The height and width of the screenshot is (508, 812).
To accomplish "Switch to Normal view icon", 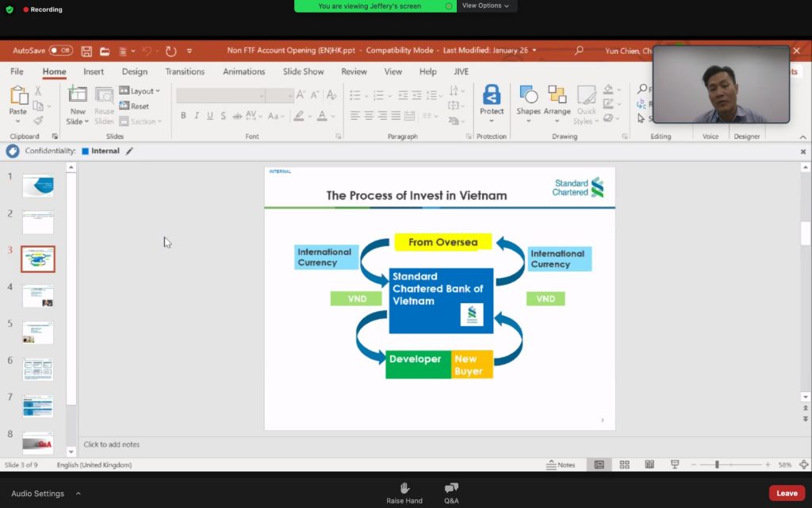I will (599, 464).
